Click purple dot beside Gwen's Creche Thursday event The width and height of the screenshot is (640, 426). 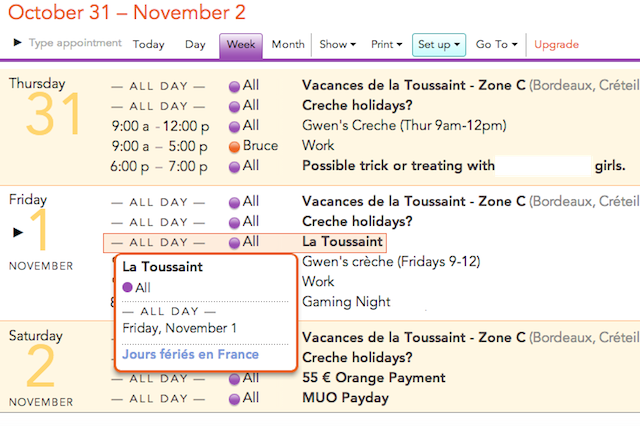click(234, 126)
